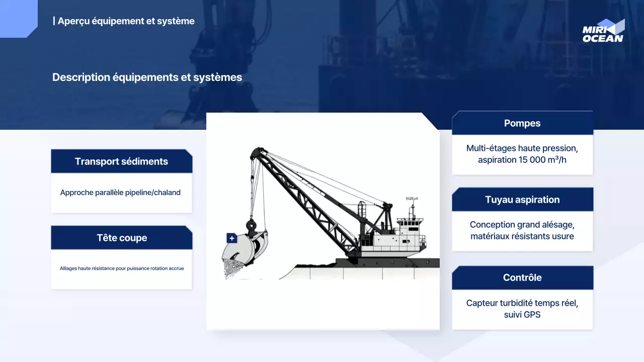Click the Tête coupe header
This screenshot has width=644, height=362.
121,238
